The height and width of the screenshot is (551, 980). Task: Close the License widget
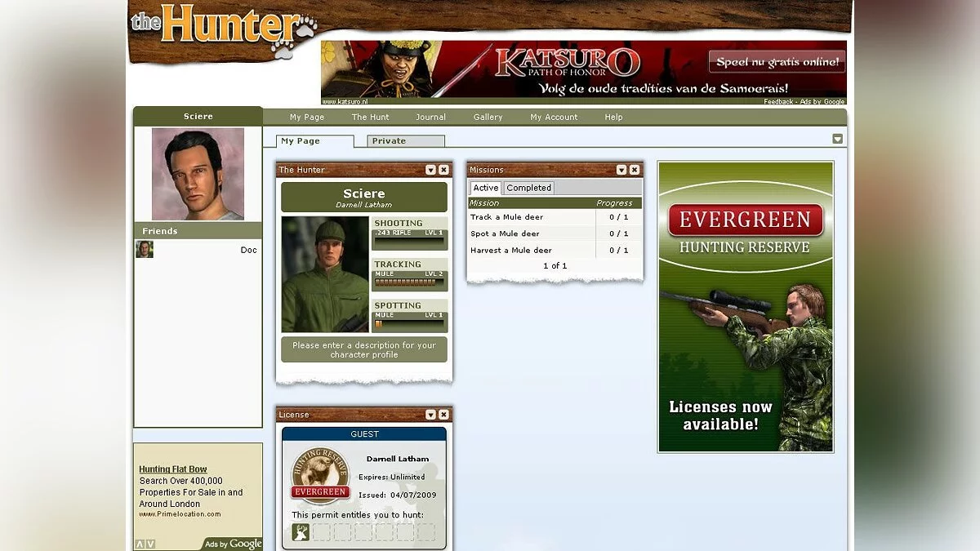point(443,415)
